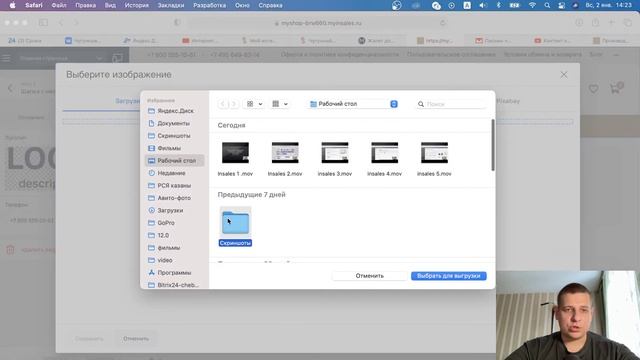Click the file list scrollbar

coord(493,145)
